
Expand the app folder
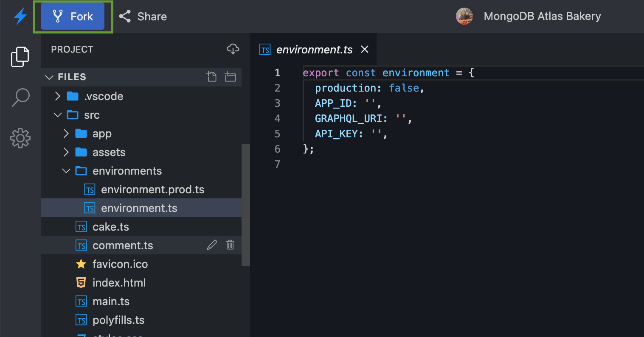coord(66,133)
